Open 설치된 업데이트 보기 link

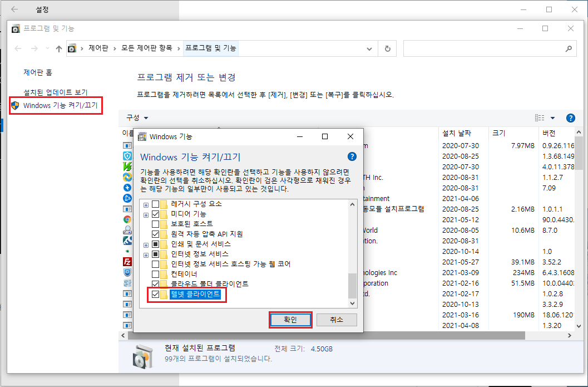click(x=56, y=92)
